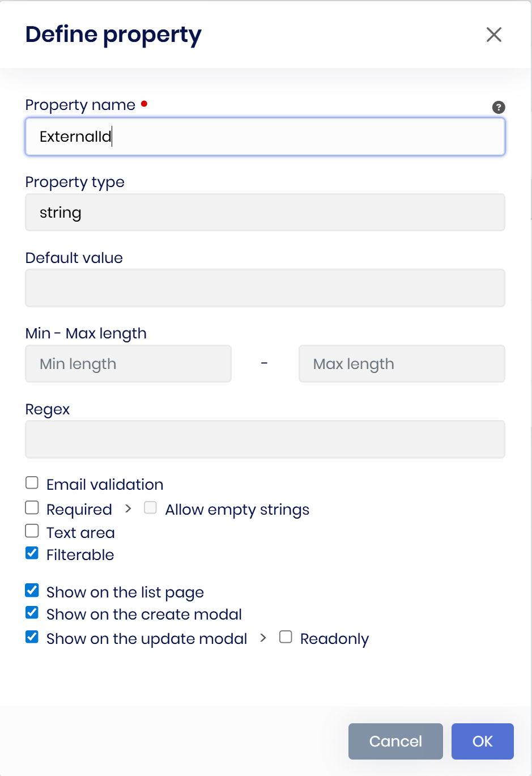Confirm with the OK button
The width and height of the screenshot is (532, 776).
pyautogui.click(x=482, y=741)
